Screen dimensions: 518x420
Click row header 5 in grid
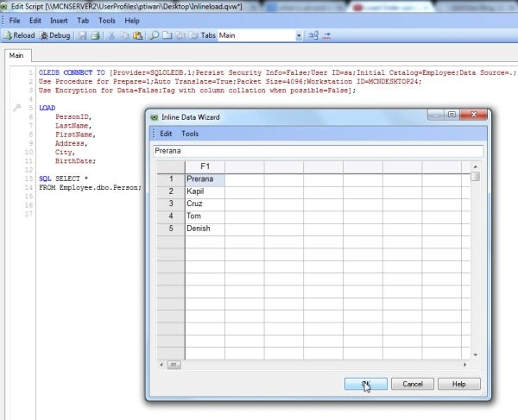coord(171,229)
